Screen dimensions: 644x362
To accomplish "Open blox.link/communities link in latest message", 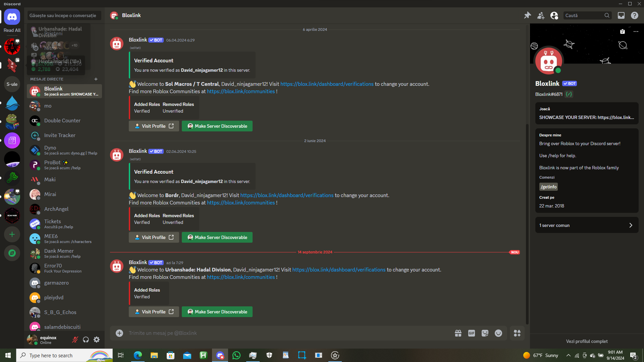I will point(240,277).
